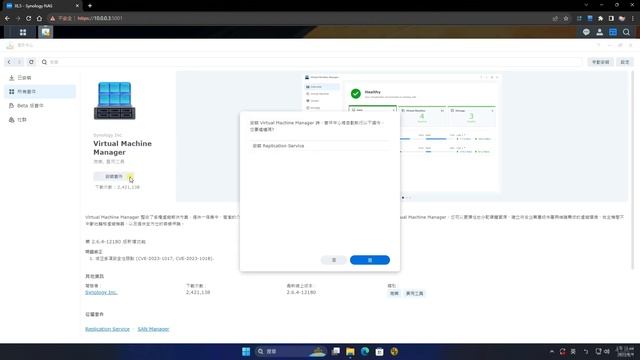Image resolution: width=640 pixels, height=360 pixels.
Task: Click the first category tag under Category
Action: pyautogui.click(x=394, y=293)
